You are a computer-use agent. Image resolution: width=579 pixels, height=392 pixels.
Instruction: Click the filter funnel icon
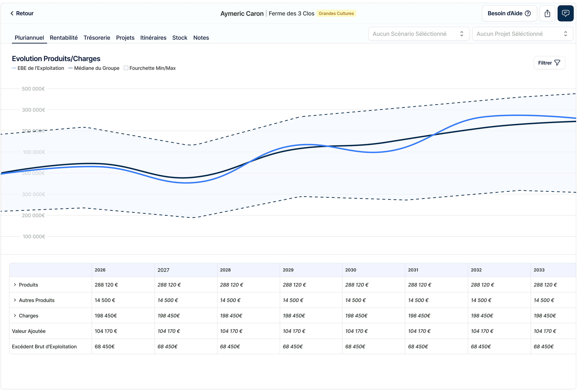[x=557, y=63]
